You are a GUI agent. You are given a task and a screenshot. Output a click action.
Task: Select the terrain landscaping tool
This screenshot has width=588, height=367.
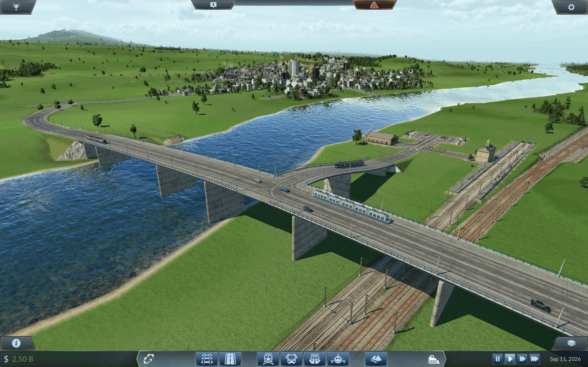376,359
